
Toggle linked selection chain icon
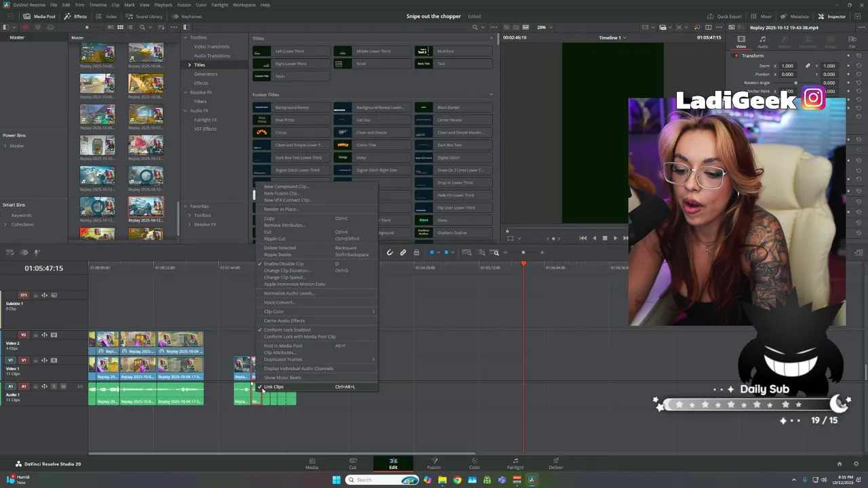pos(403,253)
